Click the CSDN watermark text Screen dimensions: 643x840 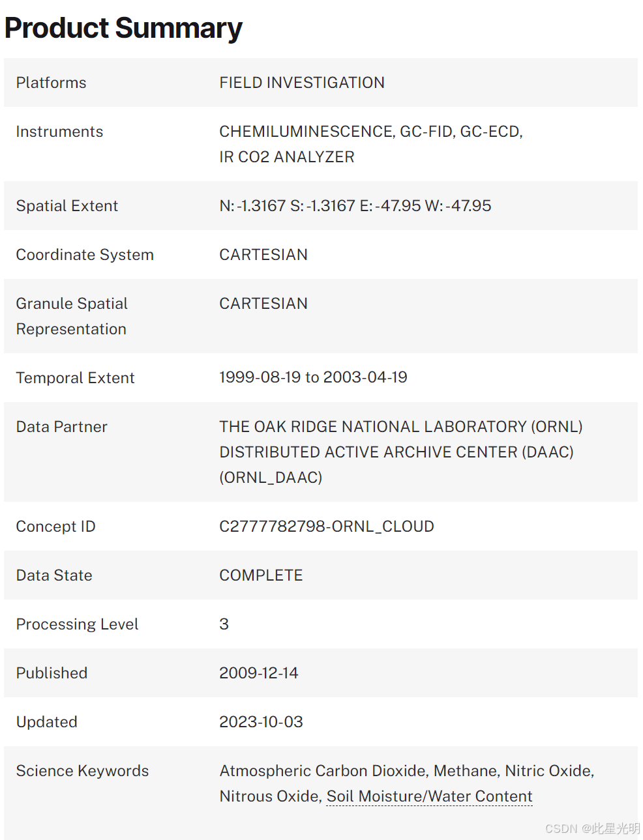point(592,828)
